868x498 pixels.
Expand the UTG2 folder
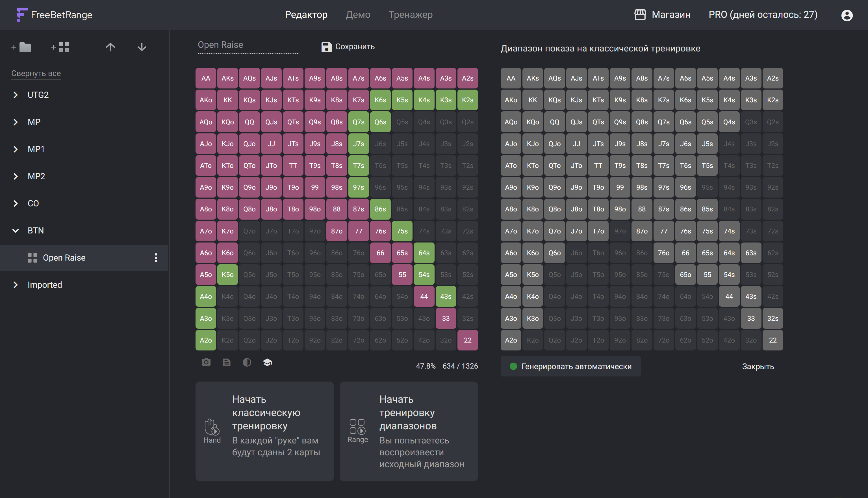click(x=16, y=95)
